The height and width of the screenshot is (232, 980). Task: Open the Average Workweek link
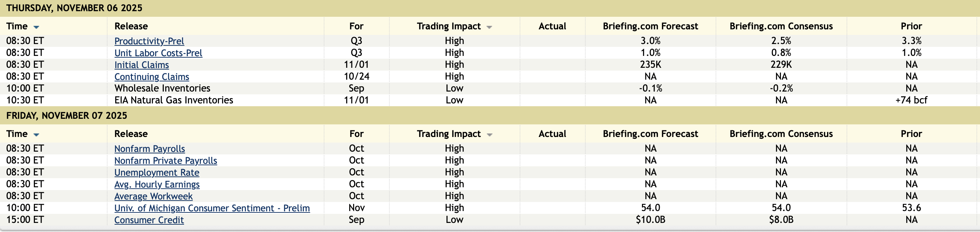pos(153,196)
